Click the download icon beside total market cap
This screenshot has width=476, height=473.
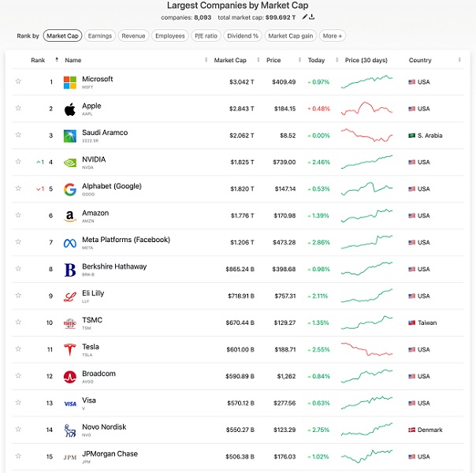tap(312, 17)
